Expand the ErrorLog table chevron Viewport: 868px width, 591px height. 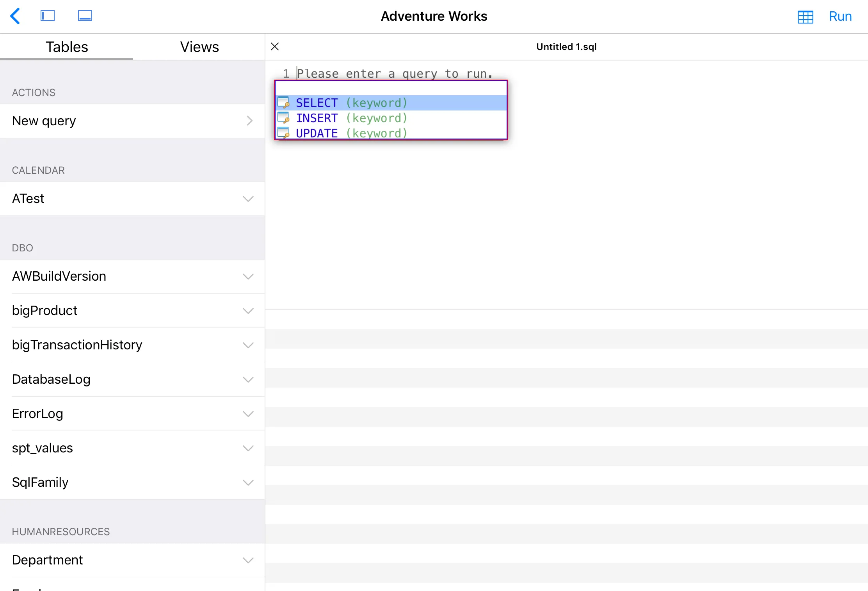pos(248,414)
